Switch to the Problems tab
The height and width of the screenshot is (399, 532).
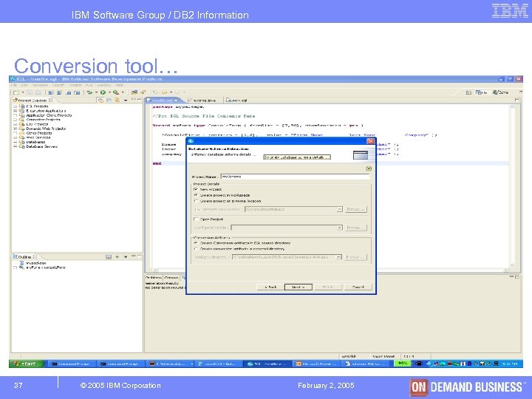pyautogui.click(x=154, y=278)
